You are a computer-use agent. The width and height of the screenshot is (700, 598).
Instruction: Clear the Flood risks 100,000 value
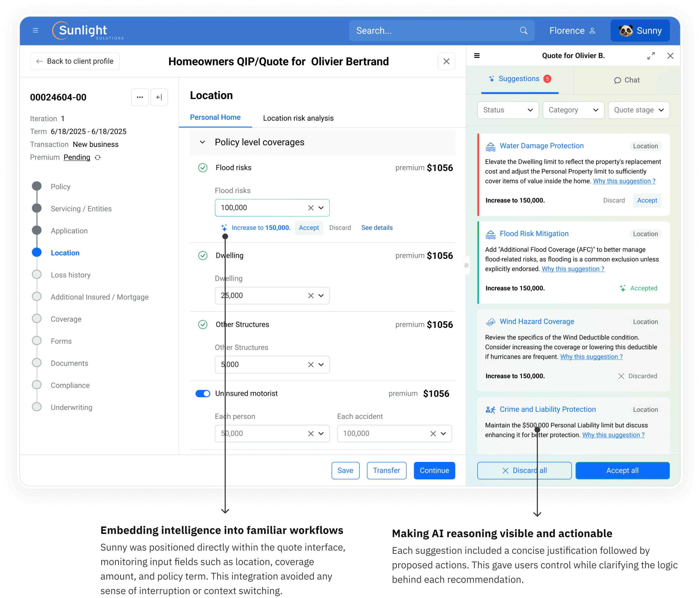311,208
